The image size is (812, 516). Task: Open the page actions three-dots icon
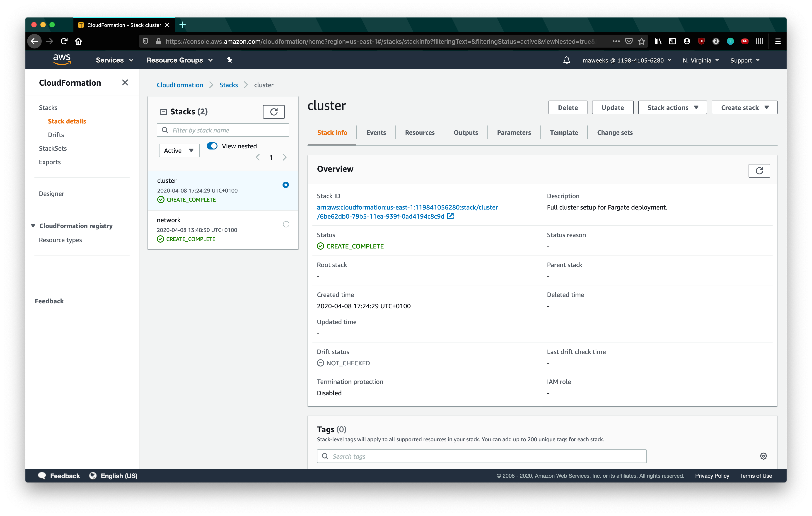click(x=616, y=41)
